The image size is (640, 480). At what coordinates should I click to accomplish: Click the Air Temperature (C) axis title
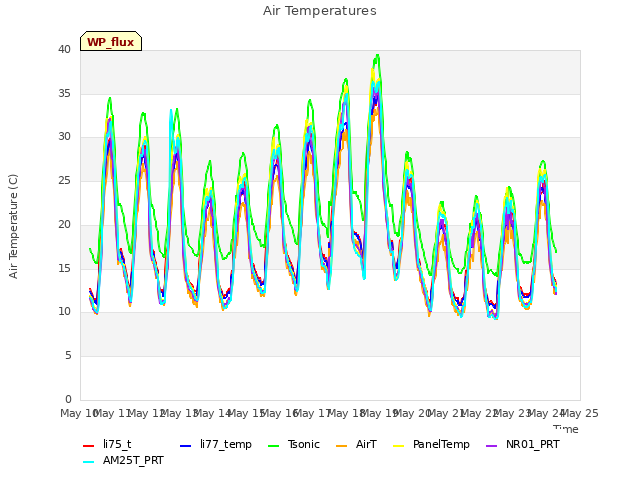point(13,226)
